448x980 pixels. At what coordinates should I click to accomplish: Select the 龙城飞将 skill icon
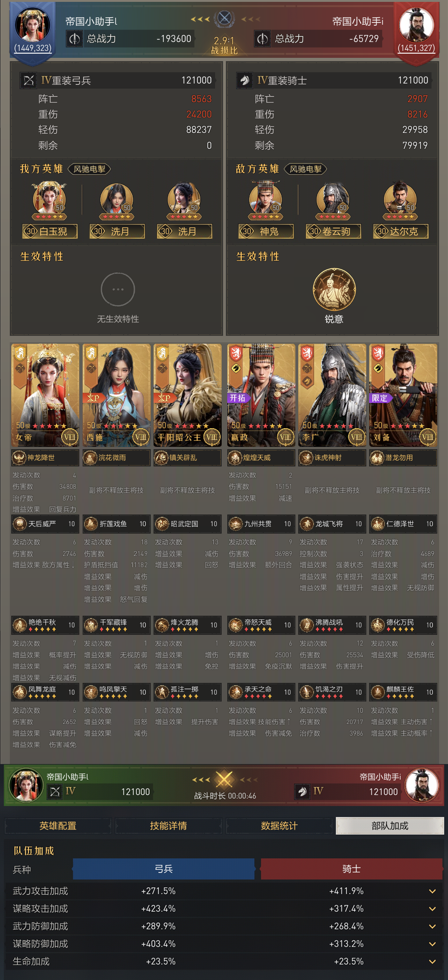[x=306, y=524]
